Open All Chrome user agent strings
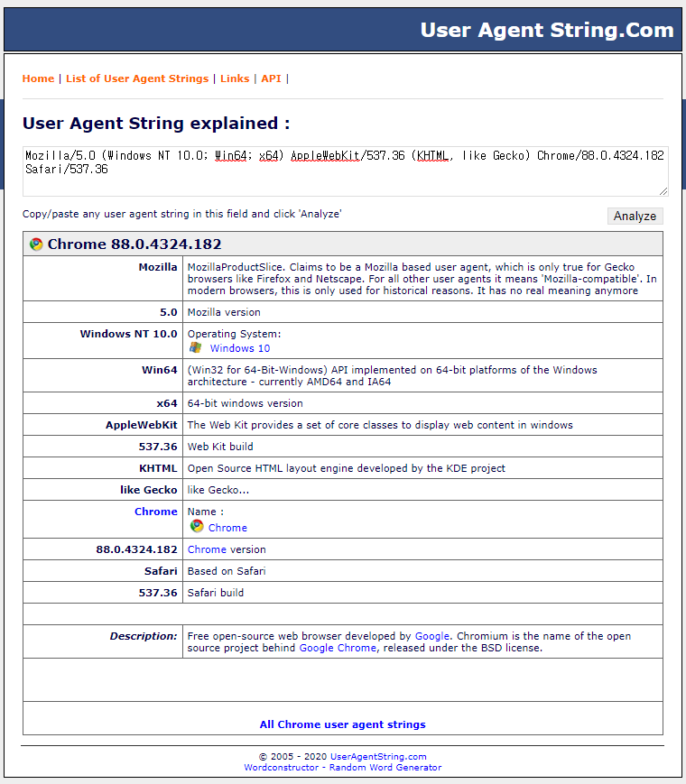 click(343, 724)
